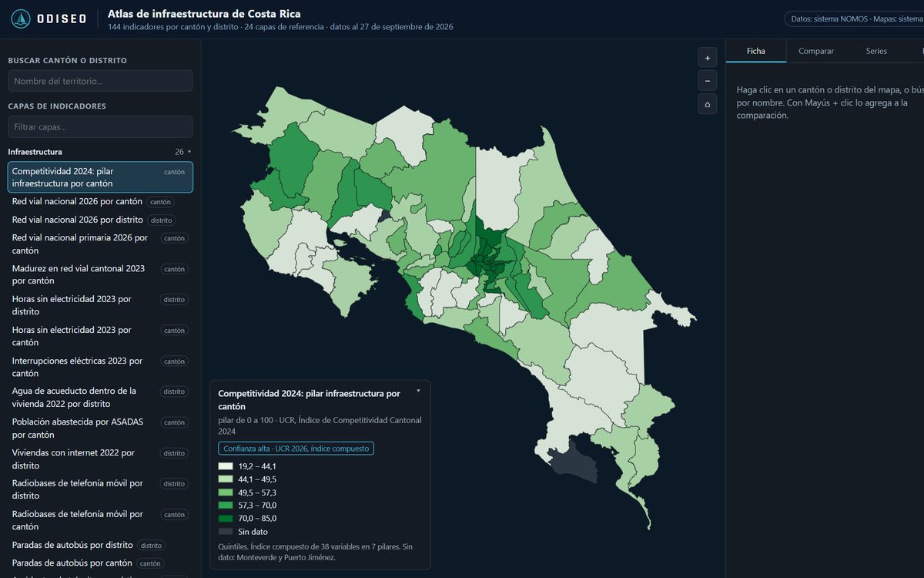The height and width of the screenshot is (578, 924).
Task: Zoom out the map with minus button
Action: coord(708,81)
